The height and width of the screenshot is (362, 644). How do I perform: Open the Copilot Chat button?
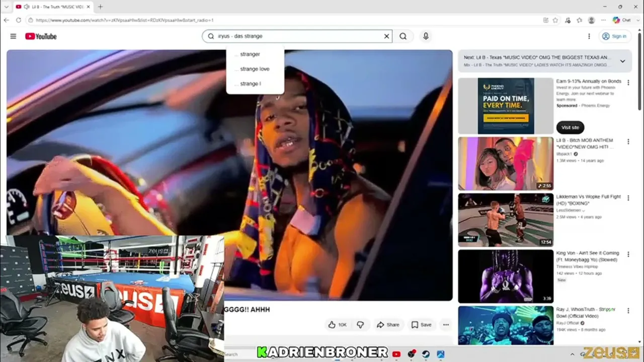[x=622, y=20]
